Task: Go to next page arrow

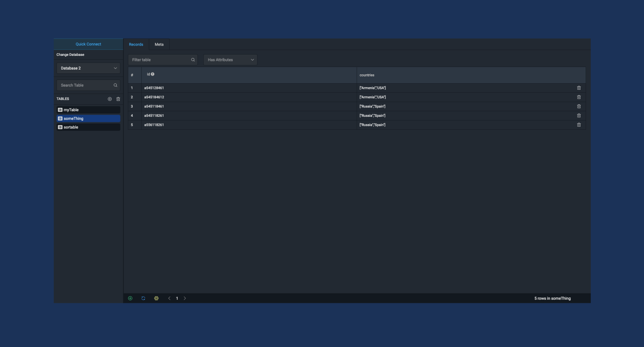Action: pos(185,298)
